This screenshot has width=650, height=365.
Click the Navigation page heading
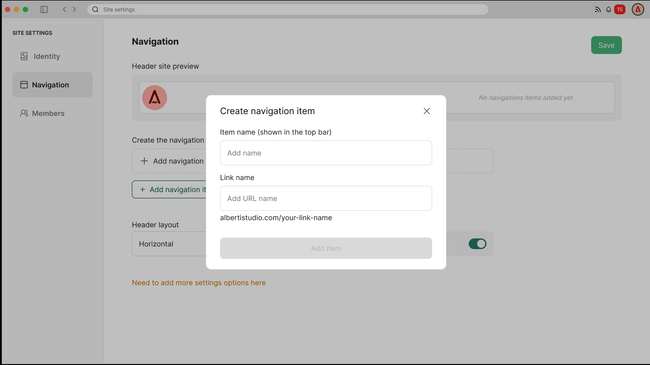coord(155,41)
